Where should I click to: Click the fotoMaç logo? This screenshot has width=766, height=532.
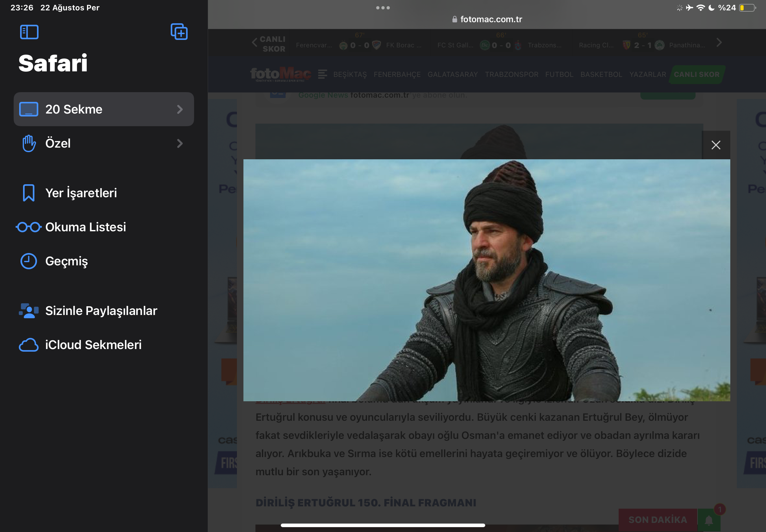point(280,74)
